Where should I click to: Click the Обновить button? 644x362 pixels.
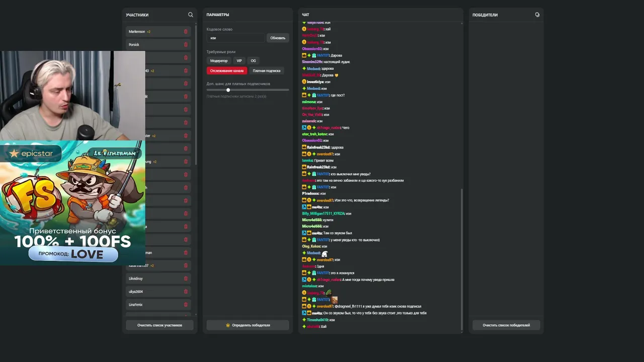(278, 38)
